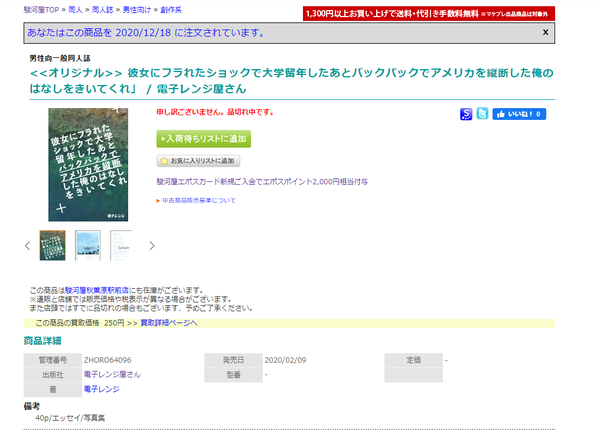Image resolution: width=600 pixels, height=430 pixels.
Task: Click the 男性向一般同人誌 category label
Action: pyautogui.click(x=60, y=58)
